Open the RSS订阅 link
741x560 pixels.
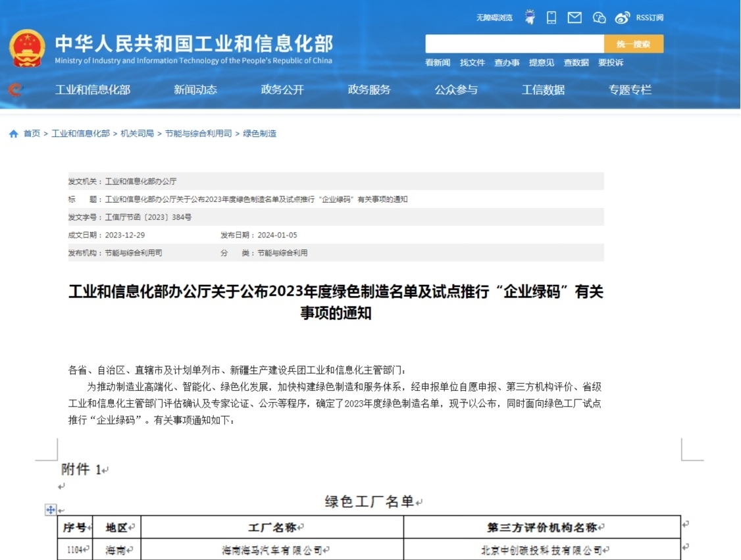tap(650, 18)
